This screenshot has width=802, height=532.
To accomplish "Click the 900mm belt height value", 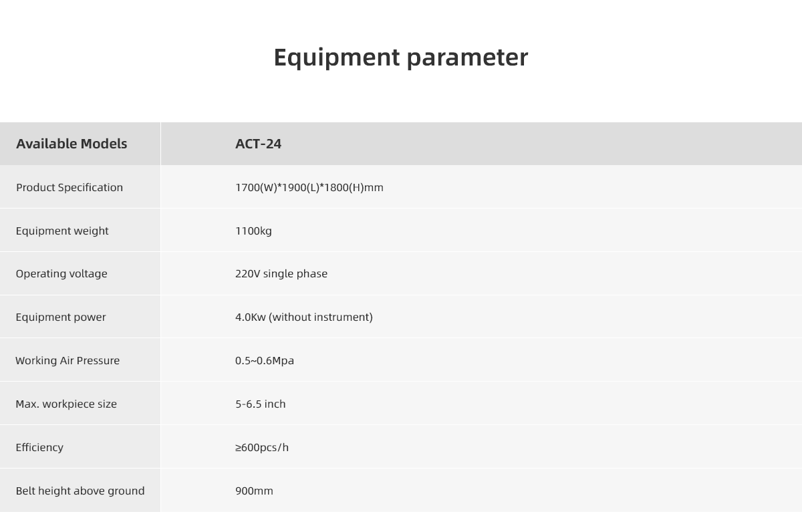I will point(254,491).
